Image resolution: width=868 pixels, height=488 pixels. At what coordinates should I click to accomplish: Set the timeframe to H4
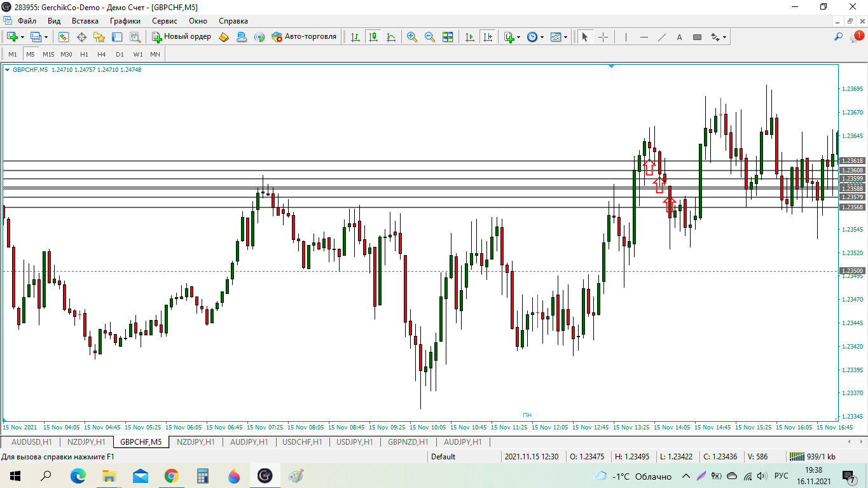pos(102,54)
